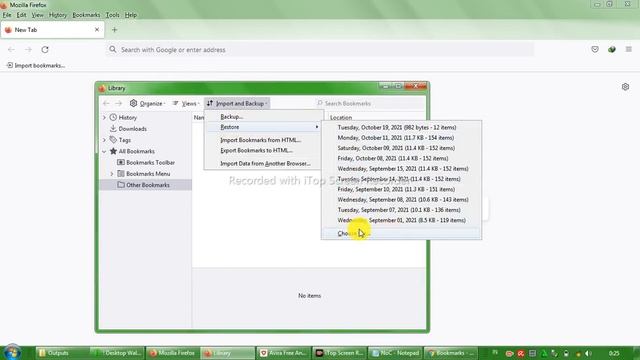The height and width of the screenshot is (360, 640).
Task: Open the Help menu
Action: 131,15
